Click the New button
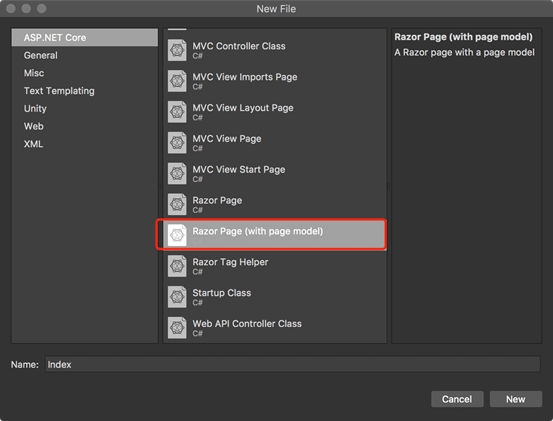This screenshot has width=553, height=421. pos(516,399)
